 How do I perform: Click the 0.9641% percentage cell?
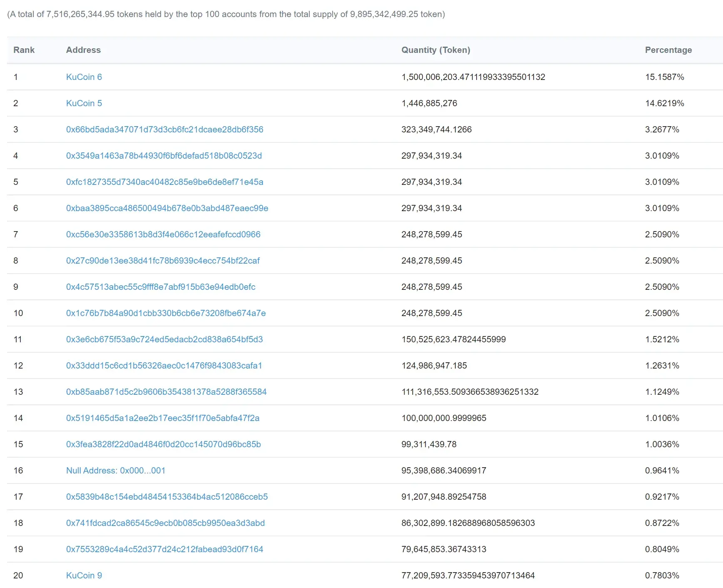pos(662,471)
